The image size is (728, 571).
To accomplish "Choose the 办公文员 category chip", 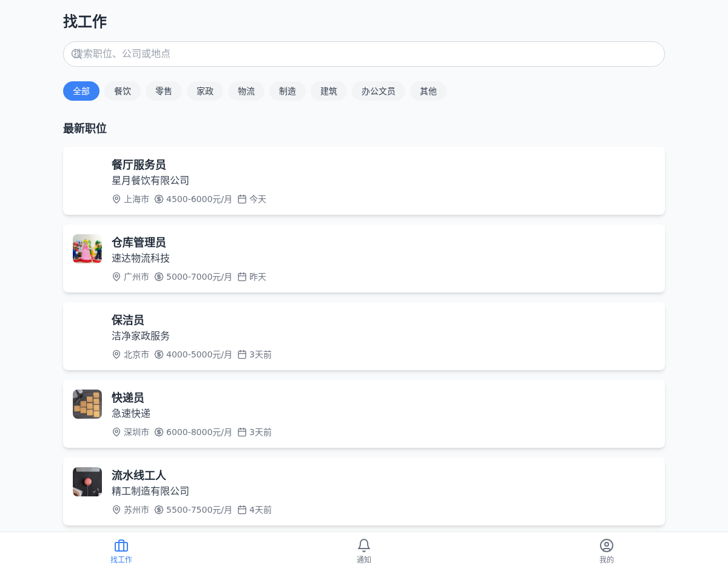I will click(x=379, y=91).
